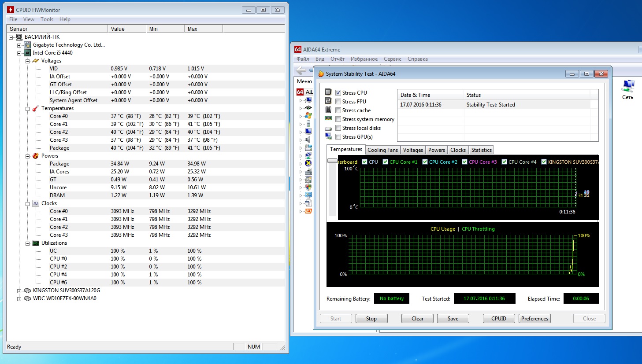Screen dimensions: 642x364
Task: Click the Powers flame icon in HWMonitor
Action: (x=36, y=156)
